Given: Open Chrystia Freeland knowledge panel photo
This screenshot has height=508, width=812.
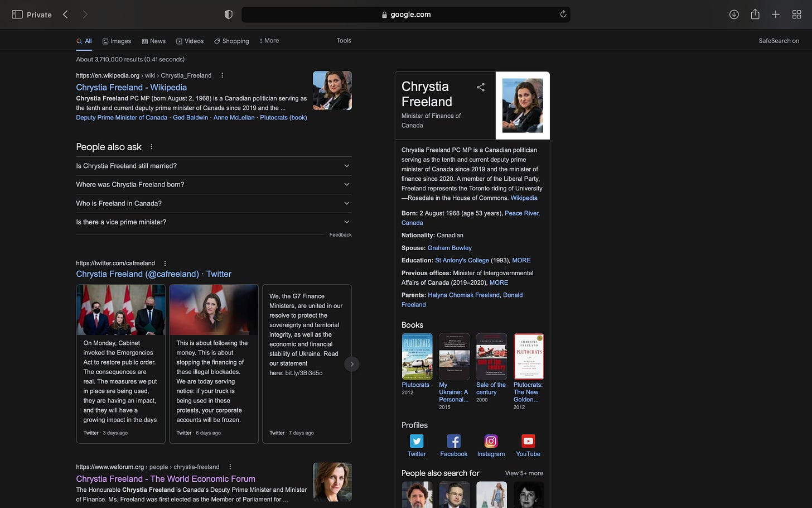Looking at the screenshot, I should coord(523,106).
